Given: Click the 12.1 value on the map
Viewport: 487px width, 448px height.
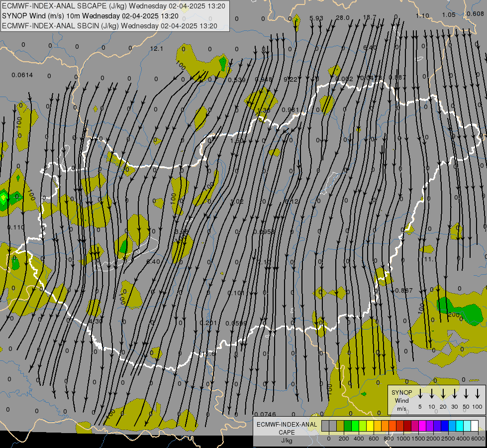Looking at the screenshot, I should 156,49.
